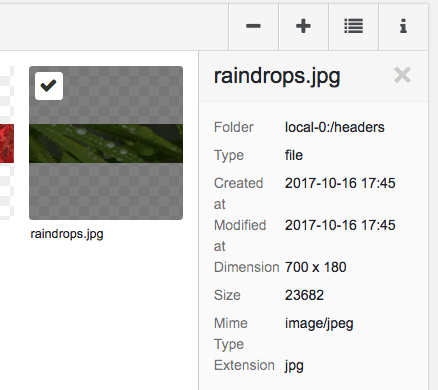This screenshot has width=438, height=390.
Task: Click the size value 23682
Action: (x=304, y=295)
